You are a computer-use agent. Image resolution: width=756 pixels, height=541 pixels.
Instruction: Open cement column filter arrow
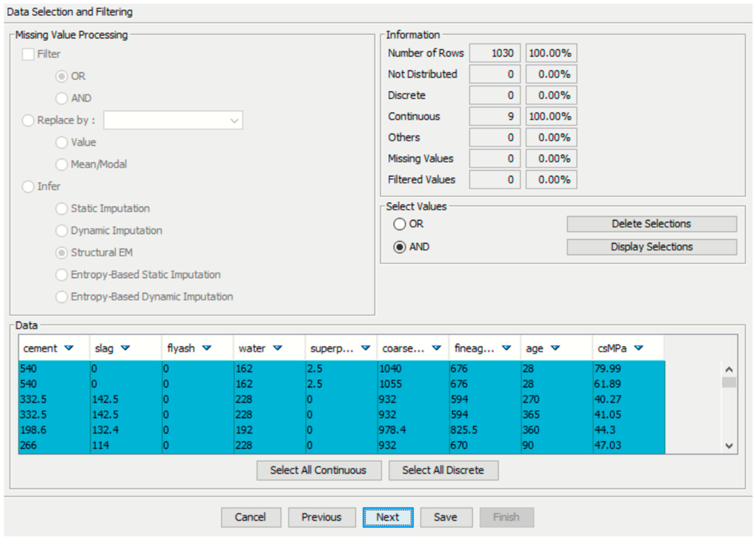click(69, 348)
